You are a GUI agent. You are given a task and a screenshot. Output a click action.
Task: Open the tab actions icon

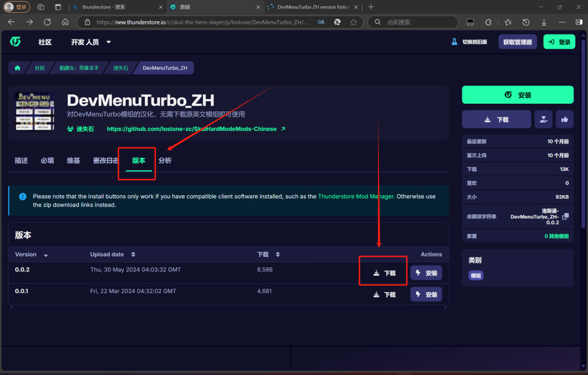tap(58, 7)
